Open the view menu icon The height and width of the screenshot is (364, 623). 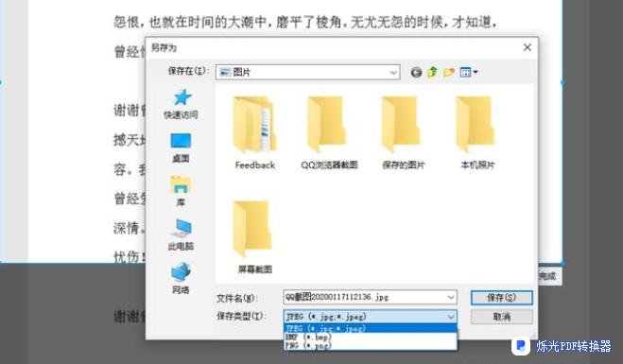(469, 72)
